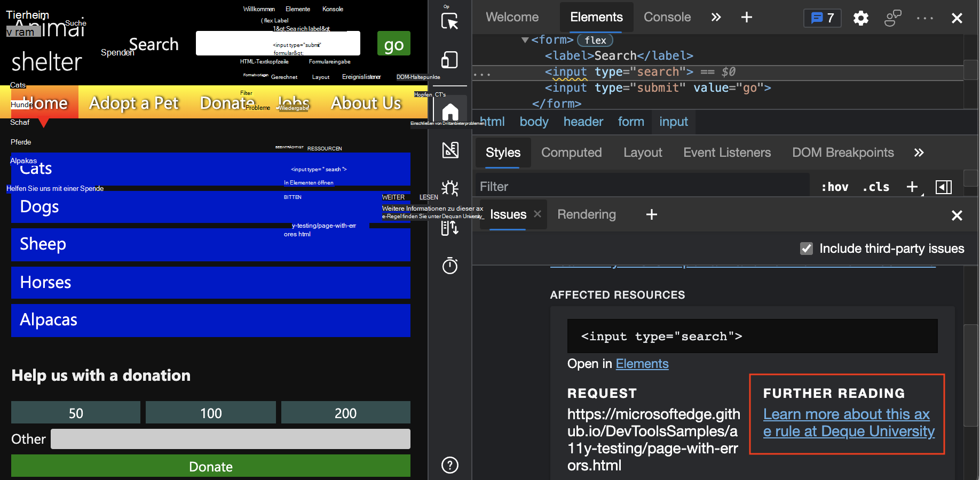Toggle Include third-party issues checkbox
This screenshot has height=480, width=980.
pos(807,249)
